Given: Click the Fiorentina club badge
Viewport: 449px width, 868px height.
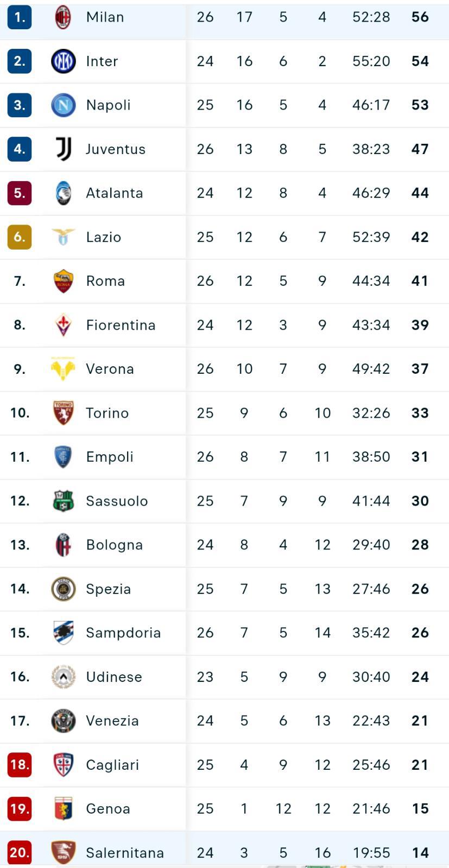Looking at the screenshot, I should pyautogui.click(x=63, y=325).
